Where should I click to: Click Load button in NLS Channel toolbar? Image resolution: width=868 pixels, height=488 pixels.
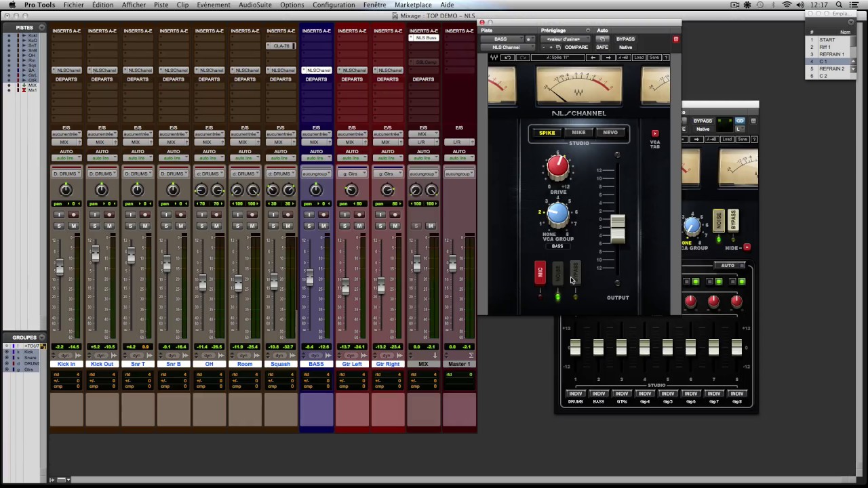pyautogui.click(x=640, y=58)
